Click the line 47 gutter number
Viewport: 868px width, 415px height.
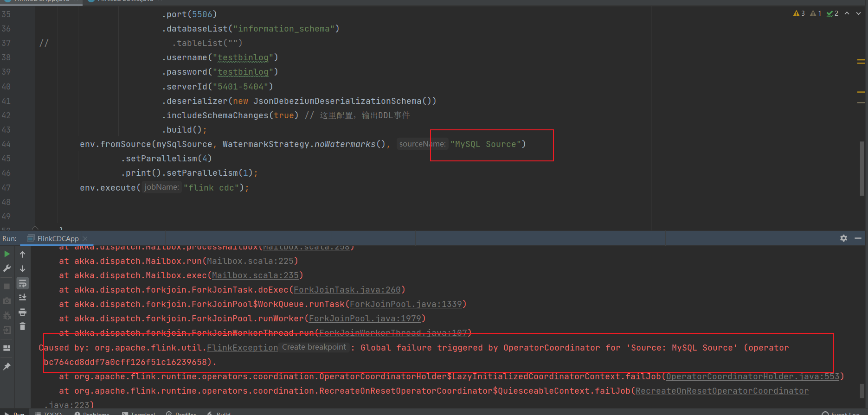[6, 188]
